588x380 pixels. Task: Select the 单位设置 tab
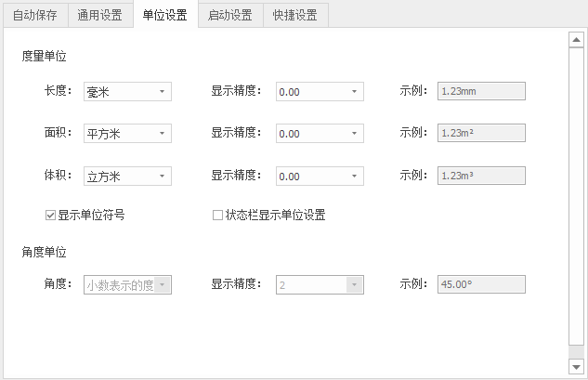tap(164, 15)
